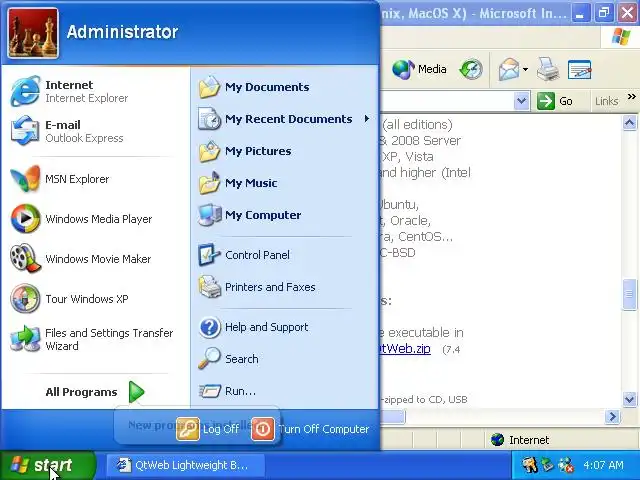Image resolution: width=640 pixels, height=480 pixels.
Task: Click the Media toolbar button
Action: click(x=419, y=69)
